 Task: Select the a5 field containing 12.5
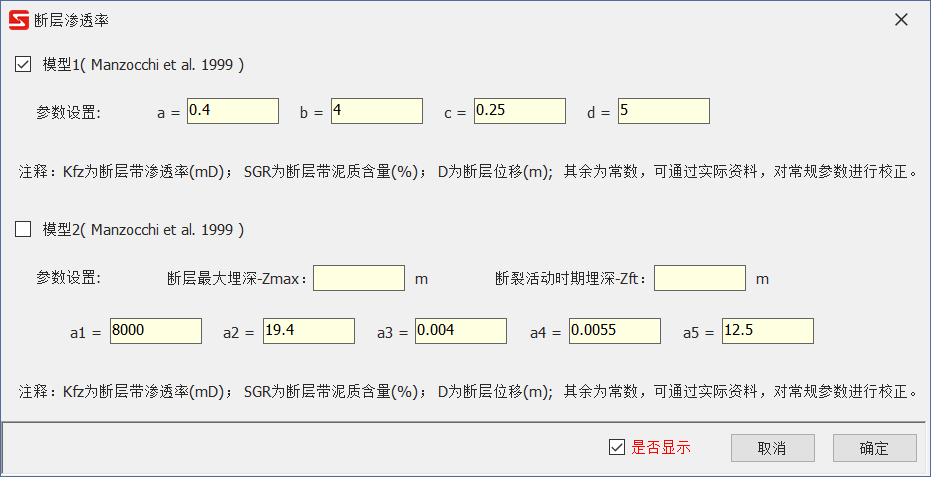tap(768, 331)
